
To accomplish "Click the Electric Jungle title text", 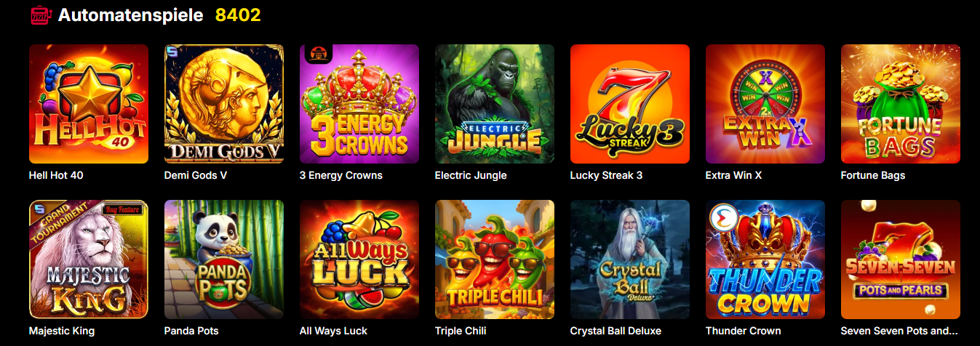I will click(471, 175).
